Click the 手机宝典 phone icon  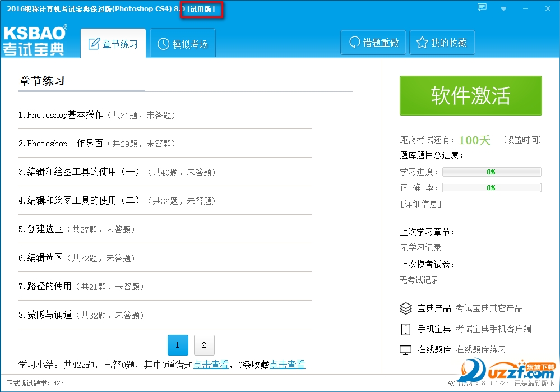(406, 329)
